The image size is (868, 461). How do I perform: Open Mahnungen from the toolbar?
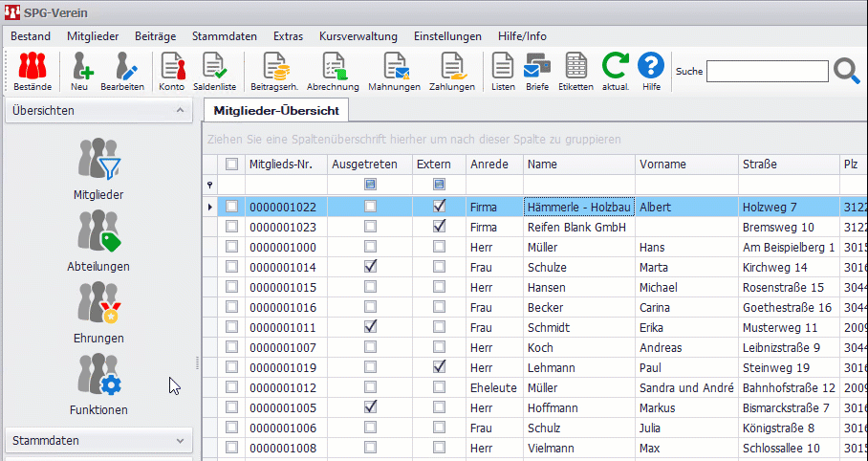(394, 71)
